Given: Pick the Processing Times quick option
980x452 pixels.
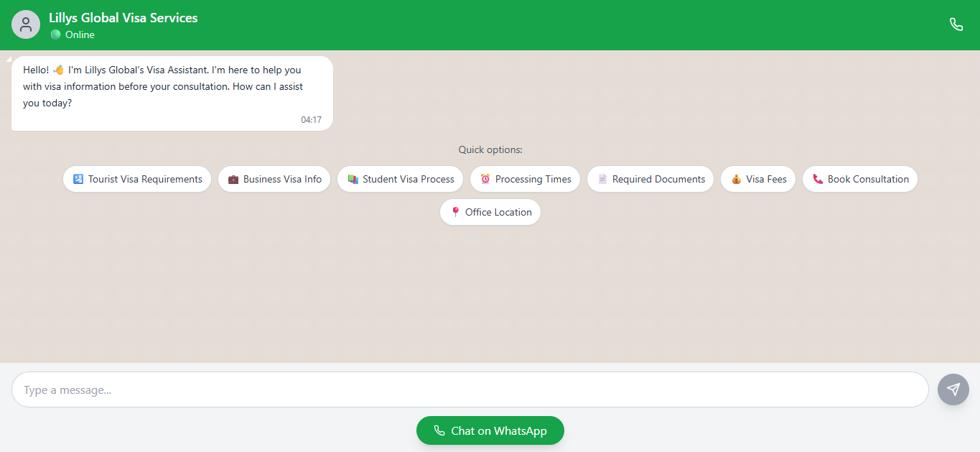Looking at the screenshot, I should pyautogui.click(x=526, y=179).
